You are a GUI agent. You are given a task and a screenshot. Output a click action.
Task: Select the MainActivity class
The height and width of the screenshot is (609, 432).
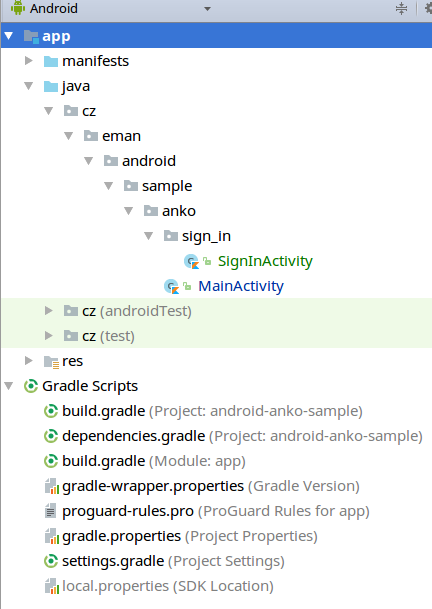(241, 287)
